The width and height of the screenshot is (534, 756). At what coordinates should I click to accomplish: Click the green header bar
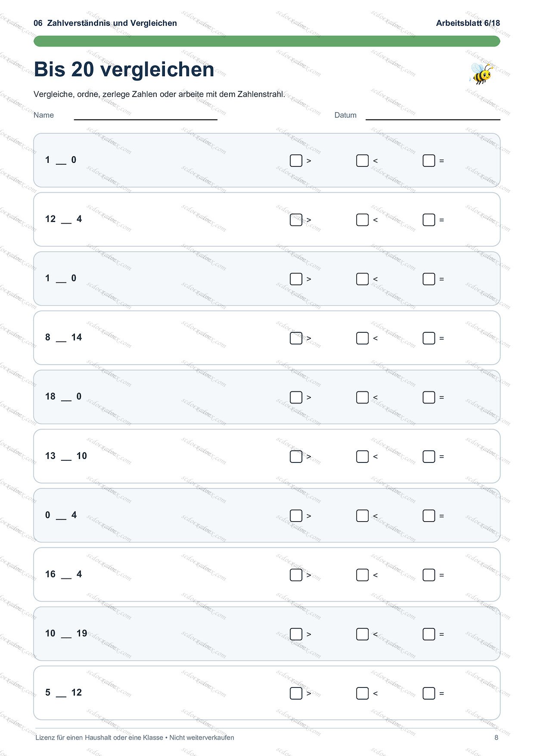pyautogui.click(x=267, y=41)
